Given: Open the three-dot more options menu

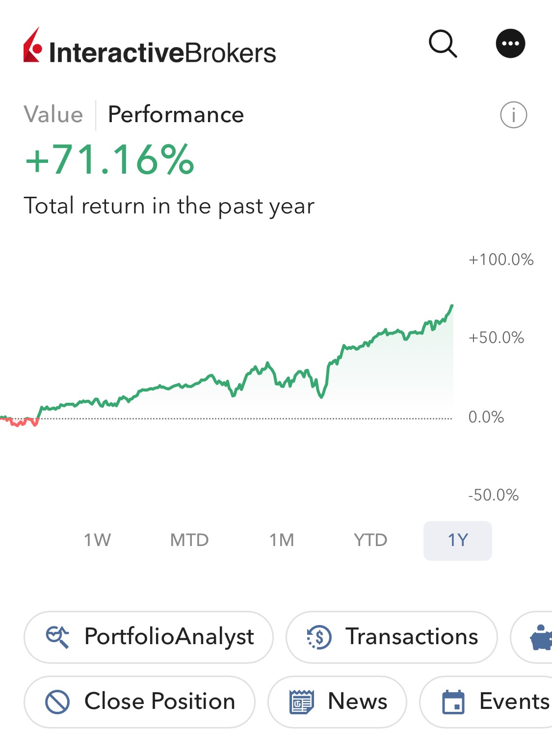Looking at the screenshot, I should tap(510, 44).
